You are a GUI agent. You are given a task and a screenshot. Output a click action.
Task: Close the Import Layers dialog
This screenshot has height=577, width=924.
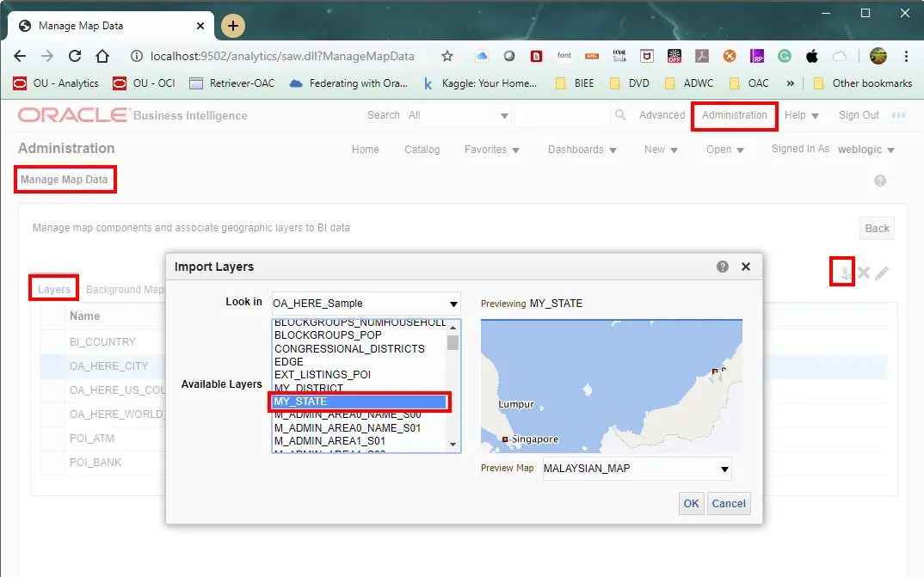pos(746,267)
